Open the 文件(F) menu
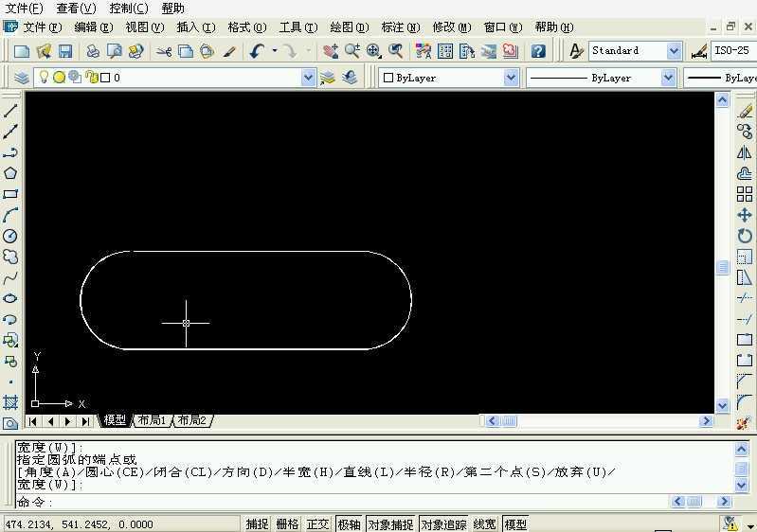Viewport: 757px width, 532px height. (x=42, y=27)
